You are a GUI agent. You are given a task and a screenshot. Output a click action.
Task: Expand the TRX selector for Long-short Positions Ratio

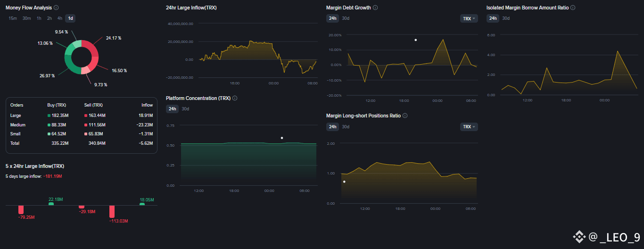(x=469, y=127)
